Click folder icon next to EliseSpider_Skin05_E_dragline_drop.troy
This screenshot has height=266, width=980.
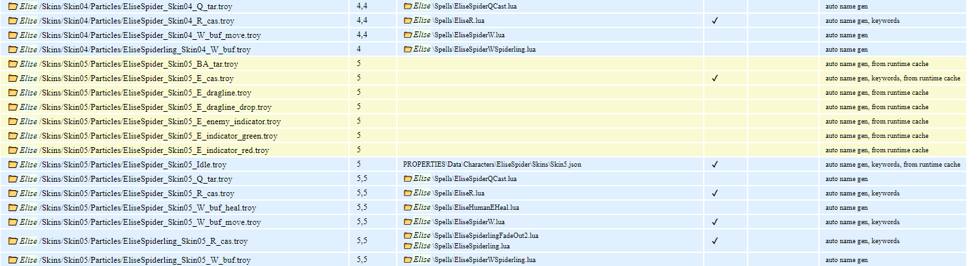12,107
